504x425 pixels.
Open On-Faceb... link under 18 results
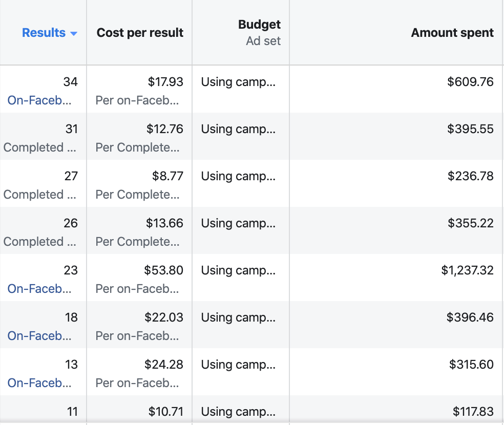[39, 336]
